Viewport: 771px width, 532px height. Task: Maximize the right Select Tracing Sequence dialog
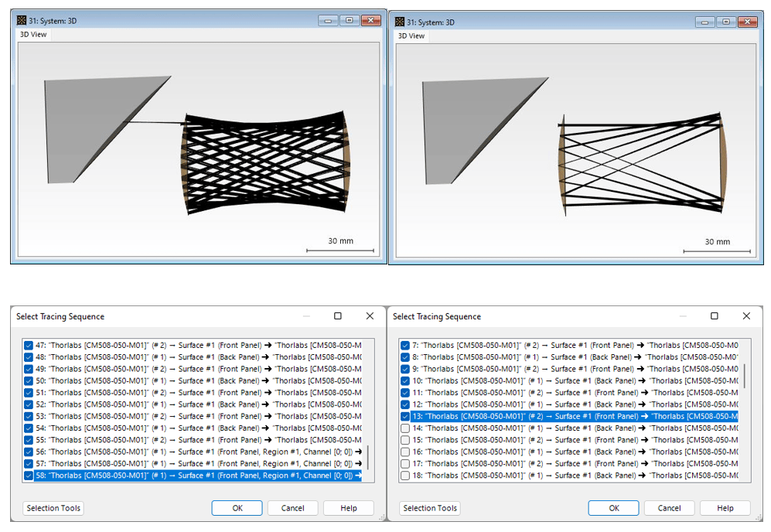pyautogui.click(x=715, y=315)
